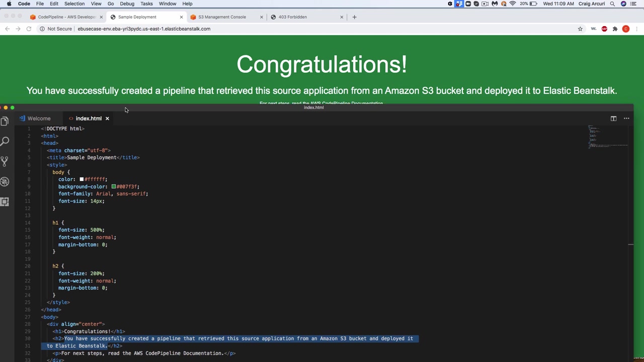
Task: Open the Explorer icon in activity bar
Action: click(5, 121)
